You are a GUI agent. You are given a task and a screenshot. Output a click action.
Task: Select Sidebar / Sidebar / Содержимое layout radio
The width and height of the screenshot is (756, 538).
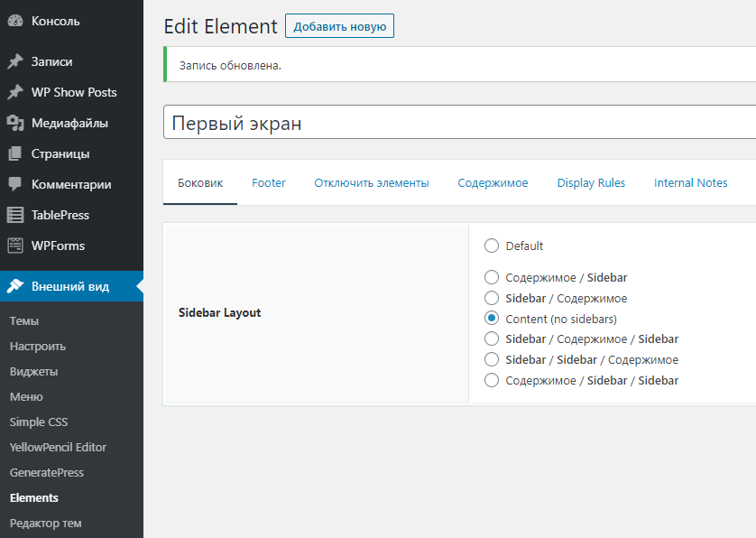(x=492, y=360)
